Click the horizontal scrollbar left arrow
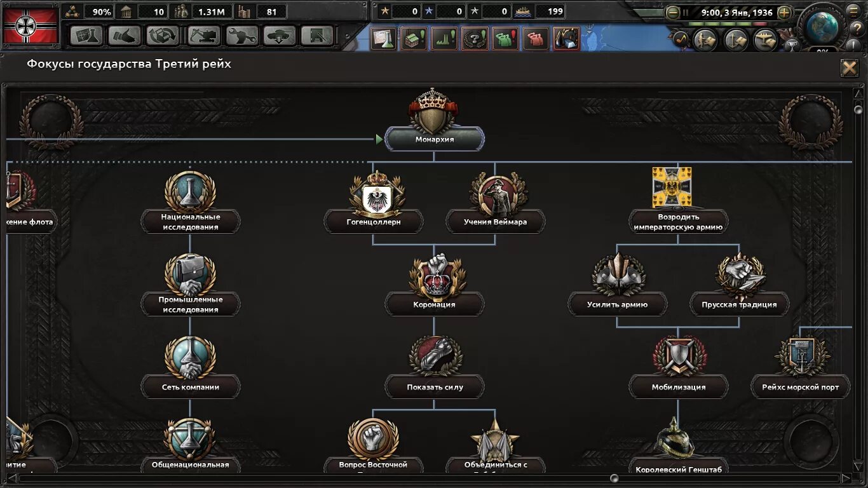868x488 pixels. [x=11, y=478]
